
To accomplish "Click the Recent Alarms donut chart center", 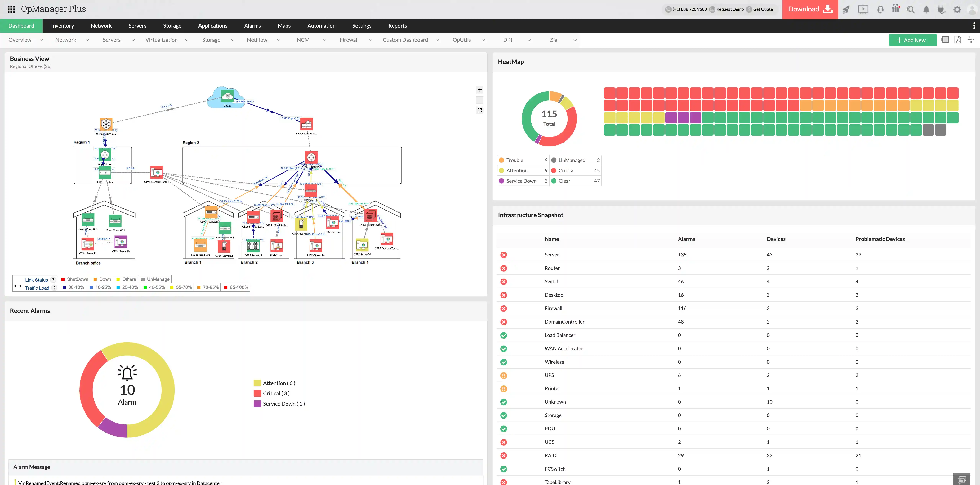I will click(127, 390).
